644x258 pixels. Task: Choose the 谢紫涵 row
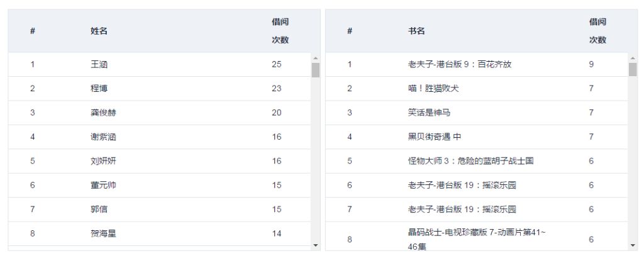click(159, 137)
